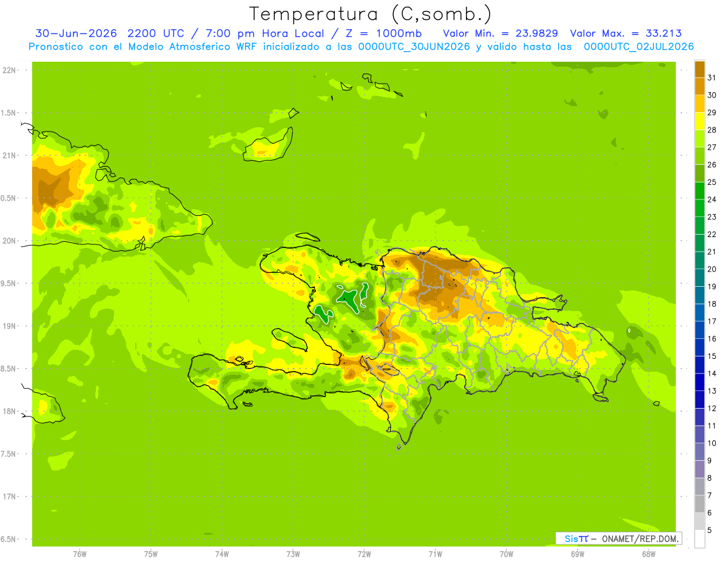Image resolution: width=728 pixels, height=562 pixels.
Task: Click the dark brown swatch above 31
Action: pyautogui.click(x=699, y=69)
